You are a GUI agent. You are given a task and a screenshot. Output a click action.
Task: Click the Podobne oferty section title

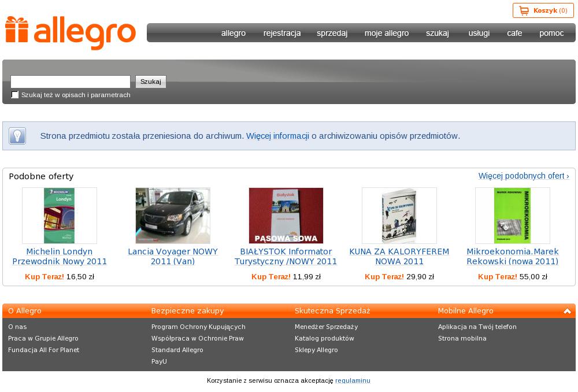pos(41,176)
